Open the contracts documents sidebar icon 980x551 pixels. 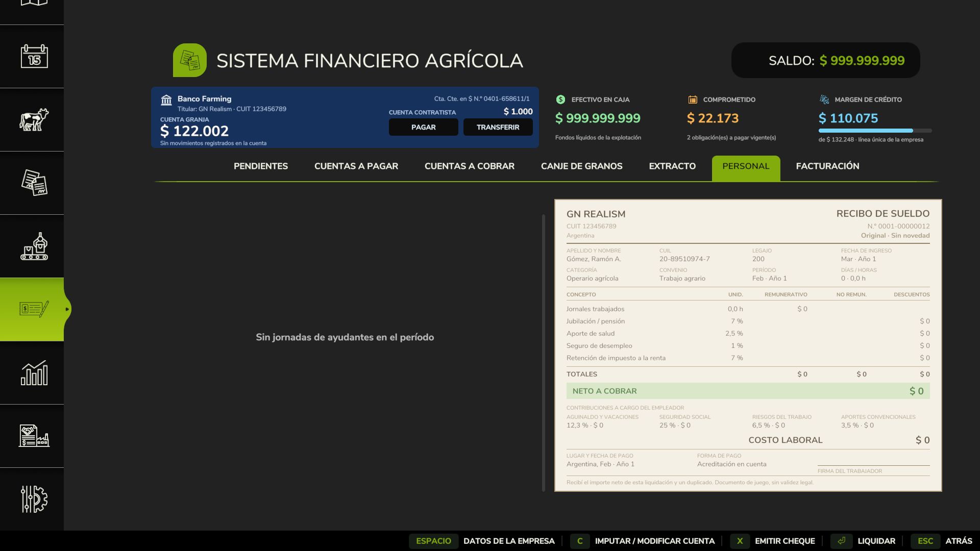[x=34, y=183]
